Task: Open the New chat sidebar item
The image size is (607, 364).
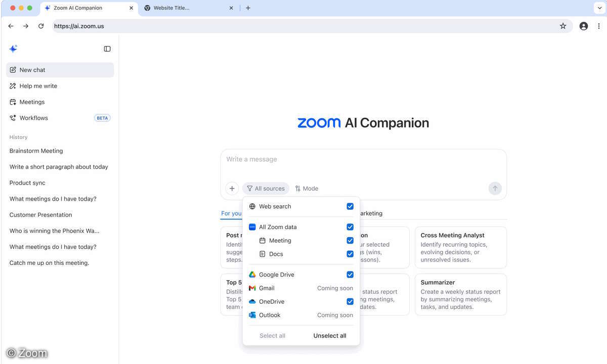Action: tap(32, 70)
